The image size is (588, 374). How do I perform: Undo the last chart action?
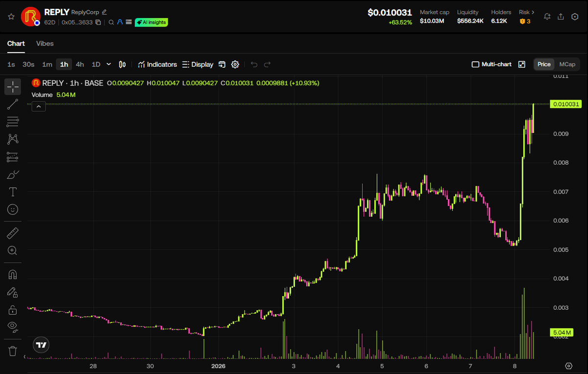tap(254, 64)
